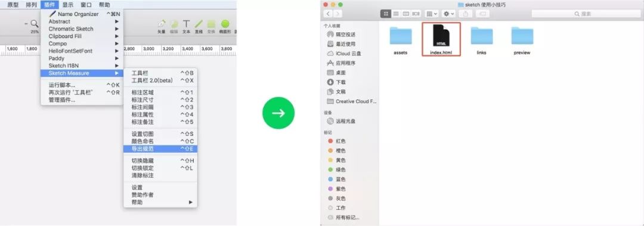Close the 插件 plugins menu
Image resolution: width=644 pixels, height=226 pixels.
coord(49,5)
